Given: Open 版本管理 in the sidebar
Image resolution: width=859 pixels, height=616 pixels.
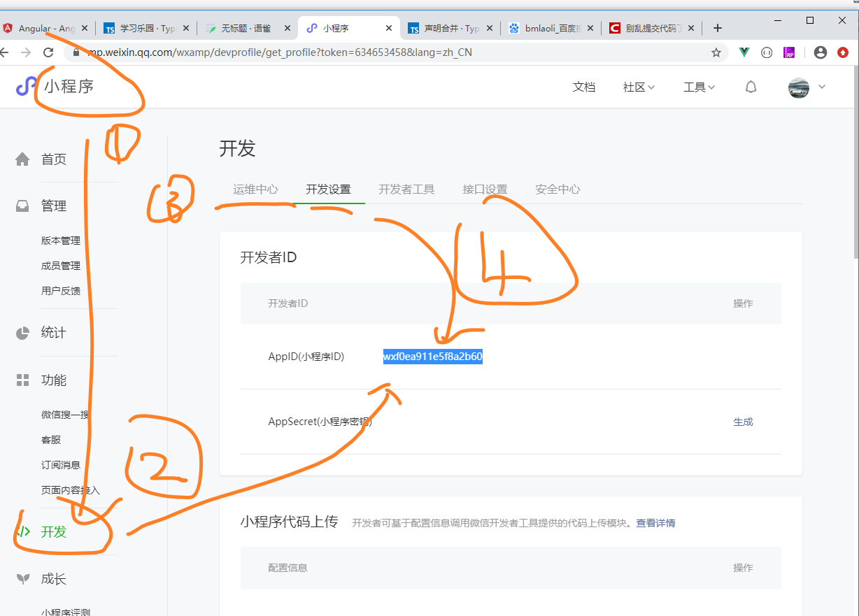Looking at the screenshot, I should click(x=61, y=241).
